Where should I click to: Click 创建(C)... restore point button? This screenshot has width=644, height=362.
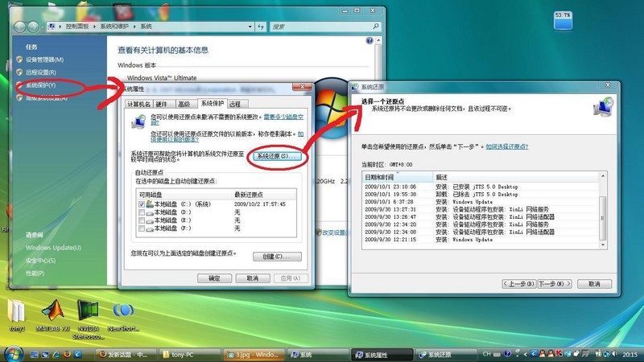point(277,257)
